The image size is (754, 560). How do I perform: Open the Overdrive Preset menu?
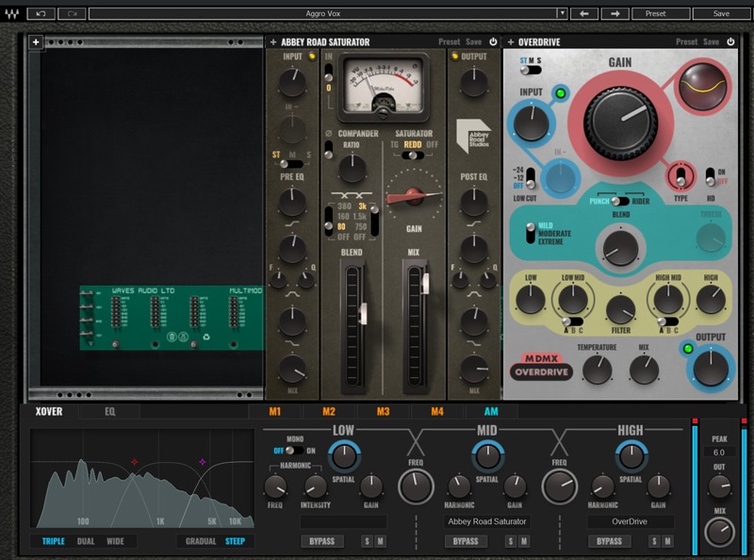(687, 41)
